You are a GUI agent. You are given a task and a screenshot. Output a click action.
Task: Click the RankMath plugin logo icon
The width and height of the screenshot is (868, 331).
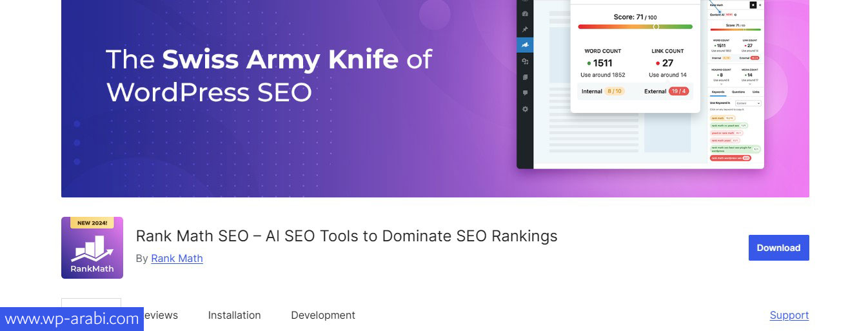(92, 248)
